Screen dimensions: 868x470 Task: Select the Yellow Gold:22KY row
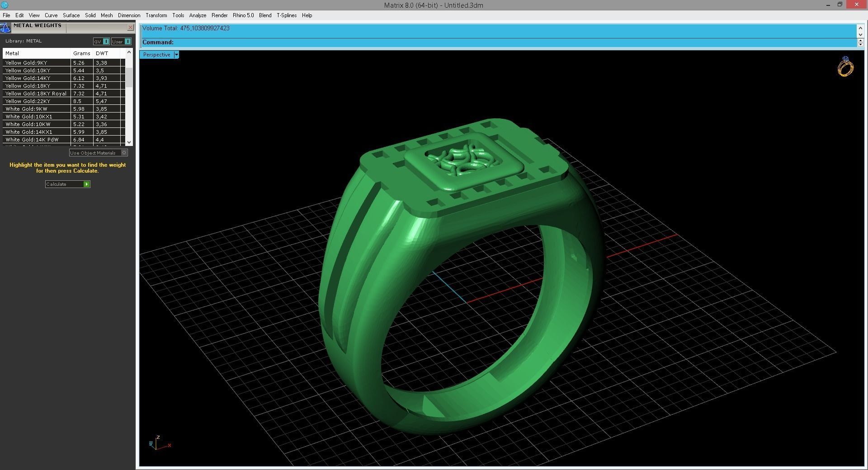coord(64,101)
